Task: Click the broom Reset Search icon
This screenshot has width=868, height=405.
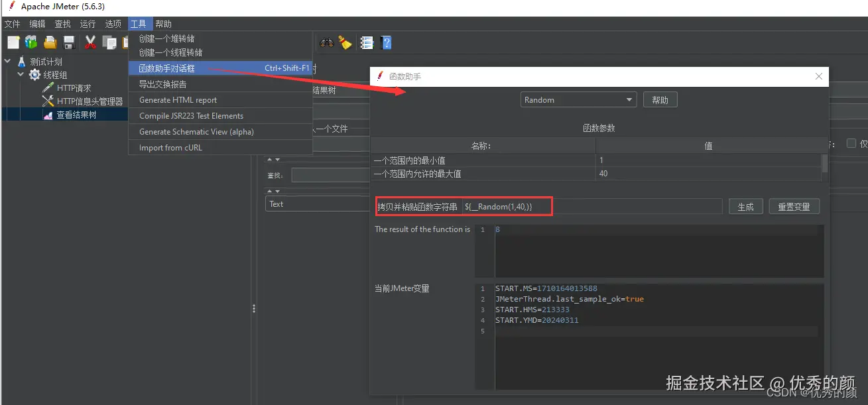Action: [x=345, y=42]
